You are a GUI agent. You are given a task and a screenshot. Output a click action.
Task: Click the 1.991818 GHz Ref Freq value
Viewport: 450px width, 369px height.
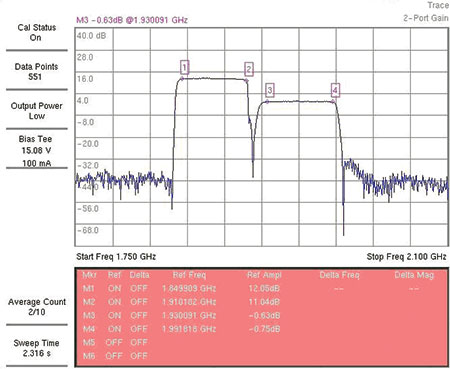(189, 329)
